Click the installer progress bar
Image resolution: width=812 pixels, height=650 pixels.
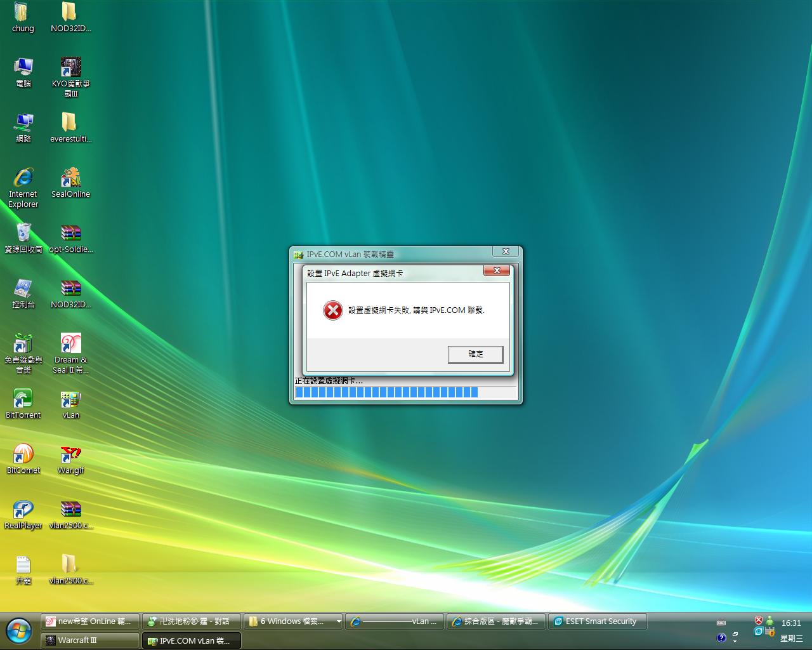pos(405,392)
